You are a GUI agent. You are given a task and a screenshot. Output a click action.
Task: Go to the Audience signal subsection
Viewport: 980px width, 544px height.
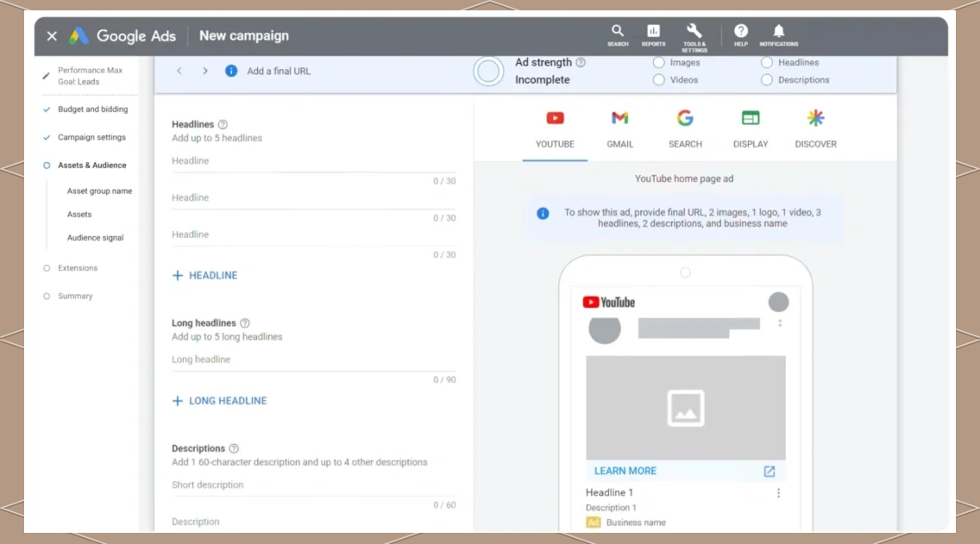click(x=95, y=238)
